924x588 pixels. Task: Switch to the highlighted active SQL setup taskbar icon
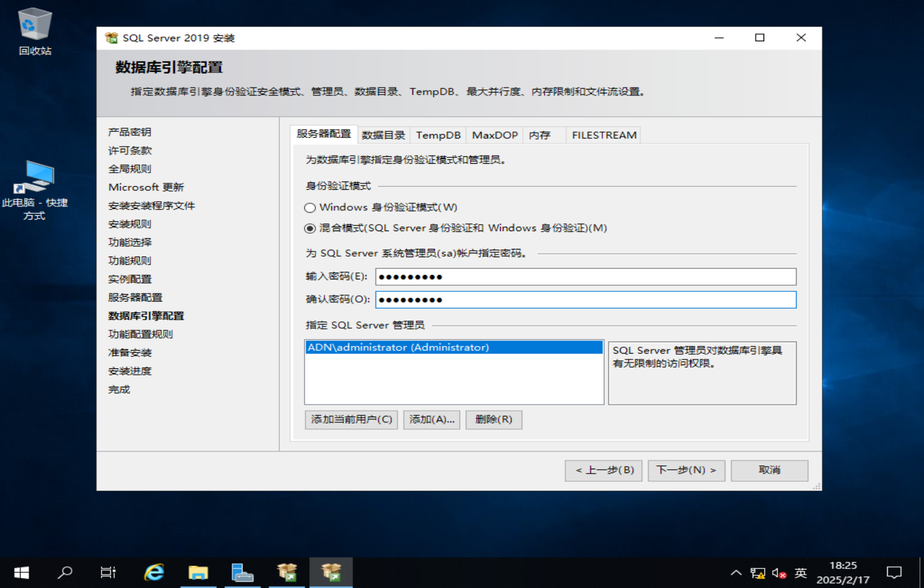[x=331, y=573]
